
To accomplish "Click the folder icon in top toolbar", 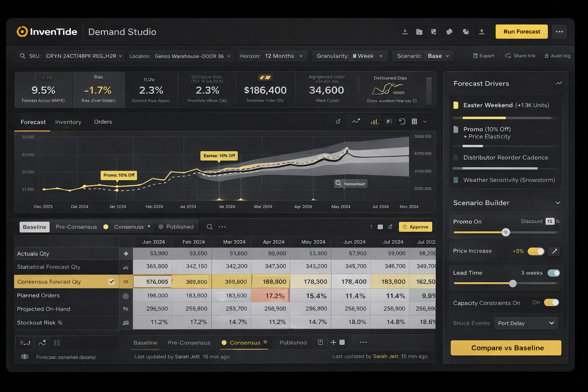I will tap(419, 32).
